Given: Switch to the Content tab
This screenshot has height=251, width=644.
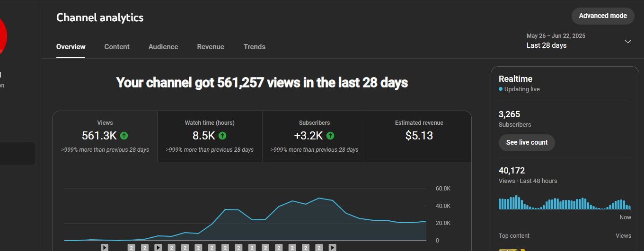Looking at the screenshot, I should [117, 47].
